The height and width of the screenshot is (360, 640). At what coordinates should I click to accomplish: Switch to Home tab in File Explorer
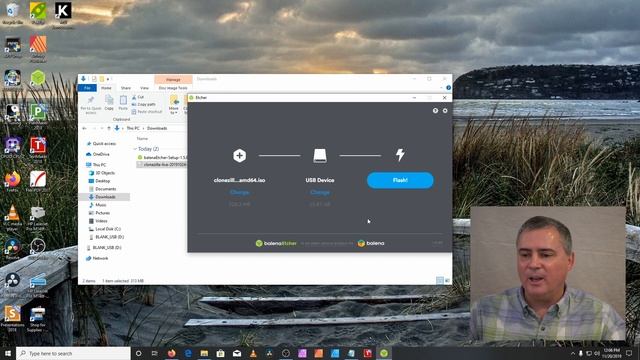[106, 88]
